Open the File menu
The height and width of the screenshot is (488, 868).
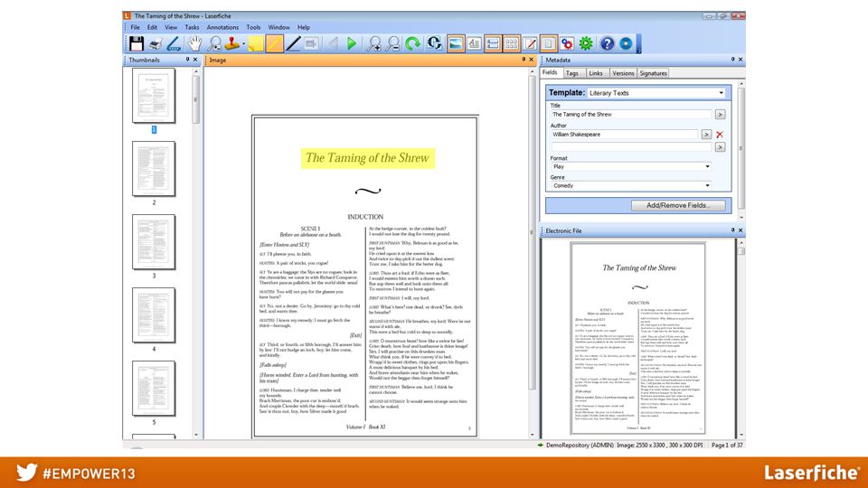tap(135, 27)
